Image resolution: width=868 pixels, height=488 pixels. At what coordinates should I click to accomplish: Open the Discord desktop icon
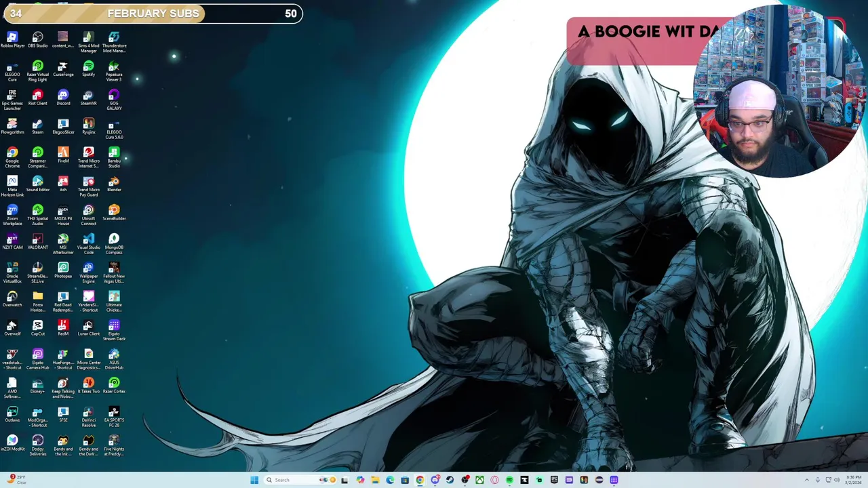[63, 98]
